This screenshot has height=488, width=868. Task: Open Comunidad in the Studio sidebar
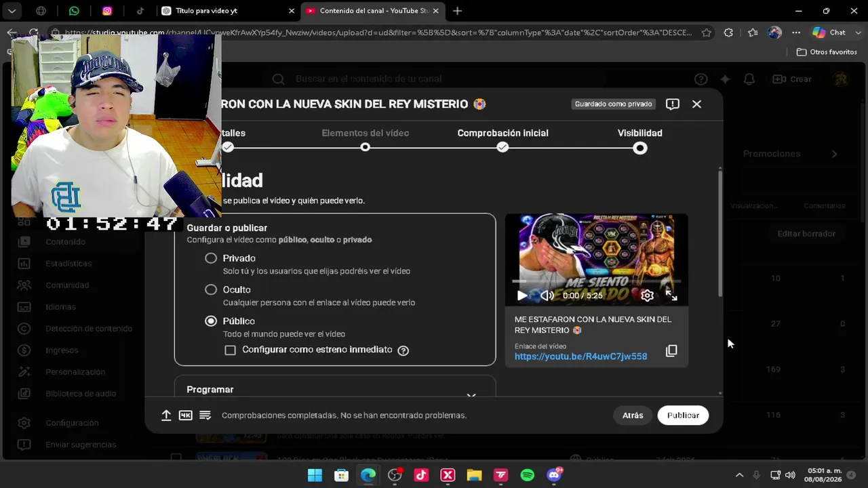click(x=67, y=285)
